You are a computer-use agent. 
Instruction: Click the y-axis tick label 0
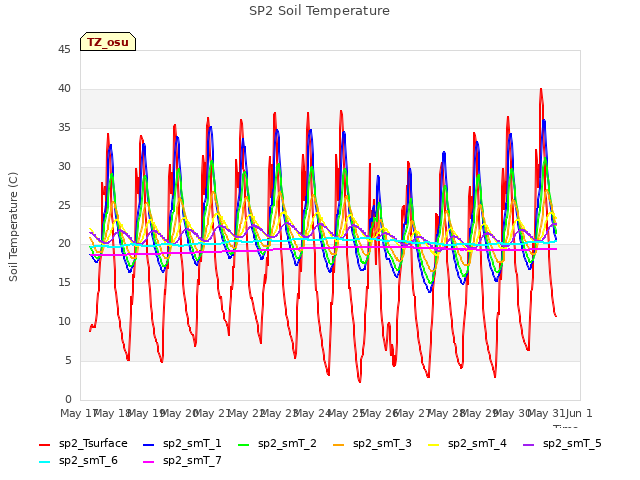tap(68, 399)
